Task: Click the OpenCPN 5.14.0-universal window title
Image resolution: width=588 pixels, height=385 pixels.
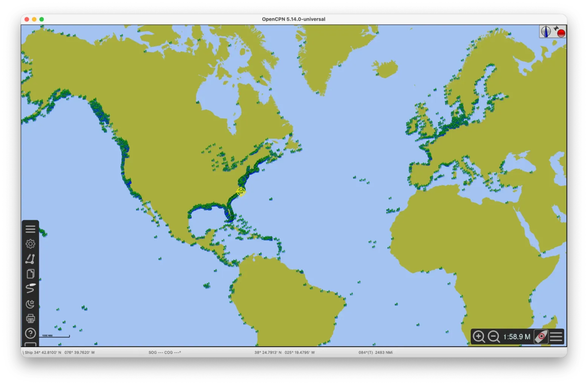Action: [294, 19]
